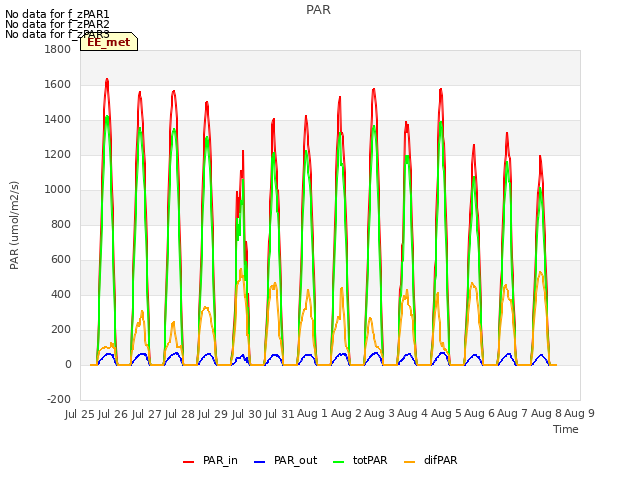Click the Aug 1 x-axis date label
This screenshot has height=480, width=640.
(x=312, y=414)
